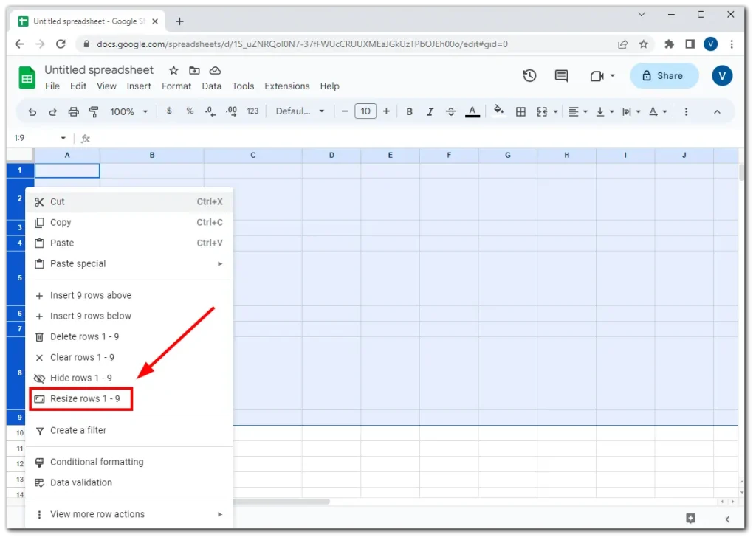Expand the Paste special submenu

pos(129,264)
